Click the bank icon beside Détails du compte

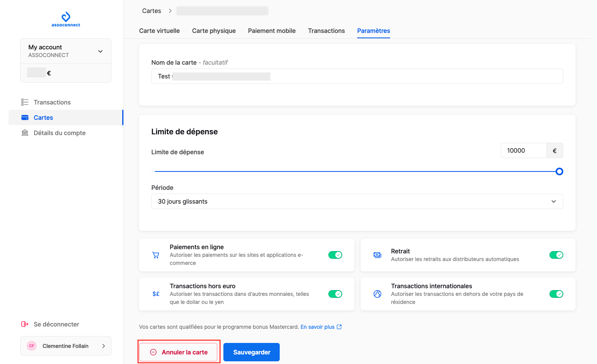(x=25, y=133)
